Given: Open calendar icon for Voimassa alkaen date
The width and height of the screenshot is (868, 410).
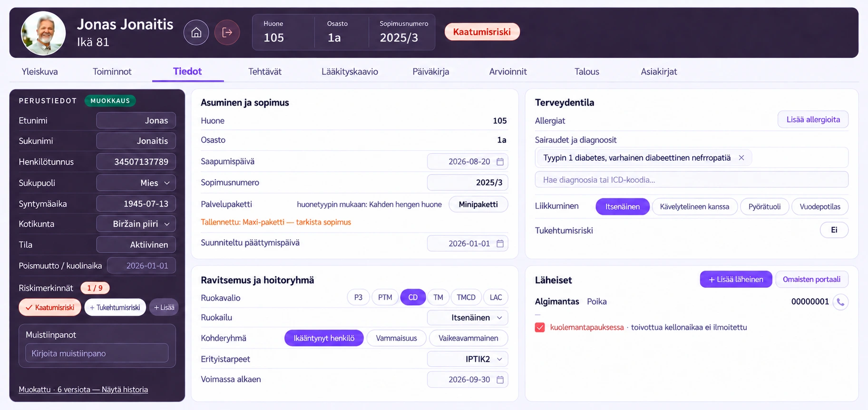Looking at the screenshot, I should (x=500, y=380).
